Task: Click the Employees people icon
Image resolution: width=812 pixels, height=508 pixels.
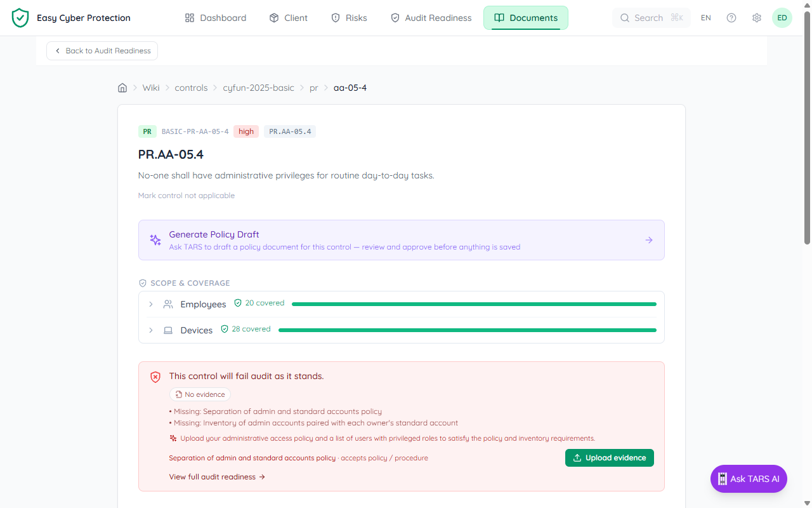Action: (x=168, y=304)
